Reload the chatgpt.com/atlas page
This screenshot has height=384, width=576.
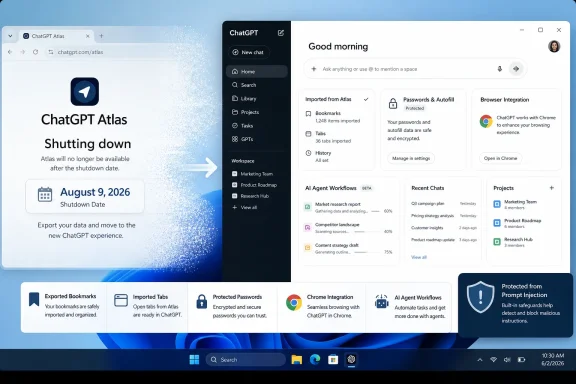click(35, 52)
